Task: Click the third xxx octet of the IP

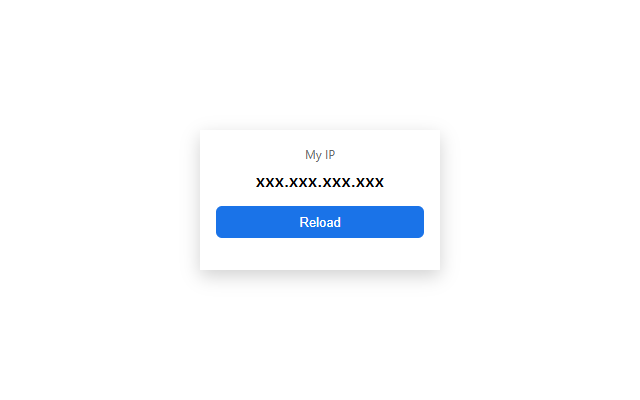Action: pos(336,182)
